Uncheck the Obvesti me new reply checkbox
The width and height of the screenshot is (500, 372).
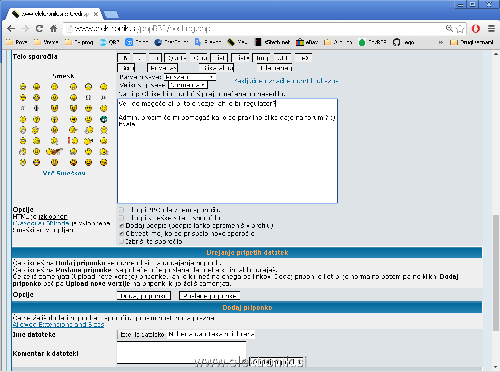click(122, 234)
